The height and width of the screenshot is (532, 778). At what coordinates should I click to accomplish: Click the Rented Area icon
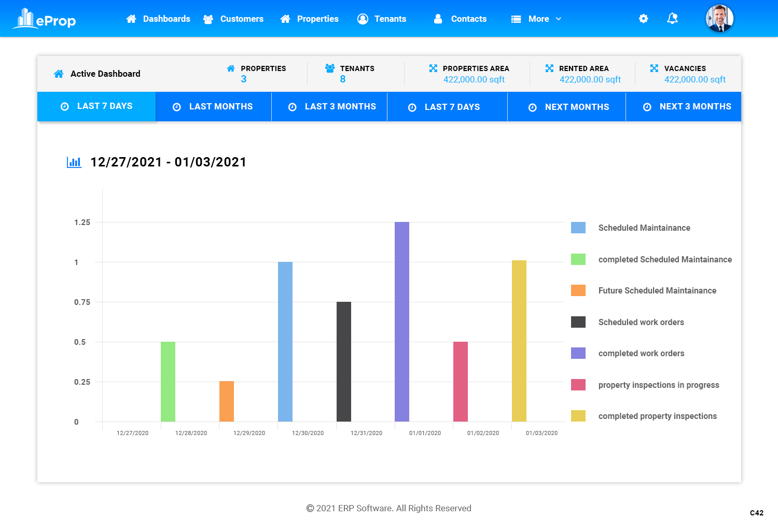click(549, 68)
